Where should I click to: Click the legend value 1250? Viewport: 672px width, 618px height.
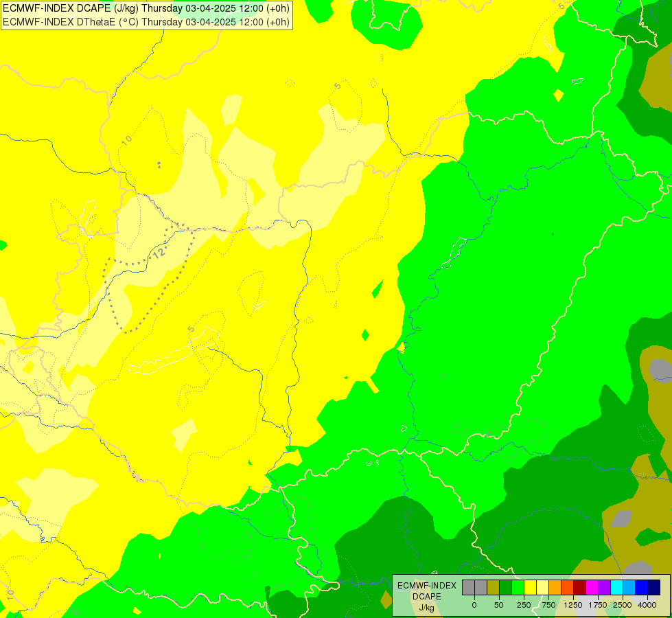pos(573,605)
